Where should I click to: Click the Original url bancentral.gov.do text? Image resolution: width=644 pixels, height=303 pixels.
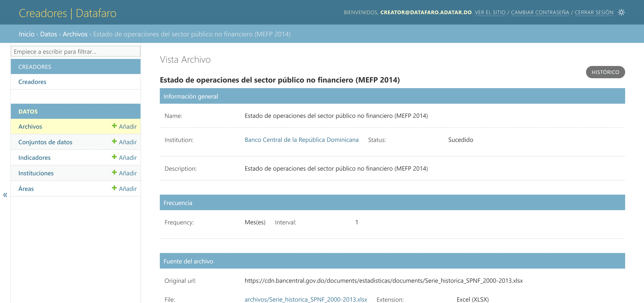click(x=384, y=281)
